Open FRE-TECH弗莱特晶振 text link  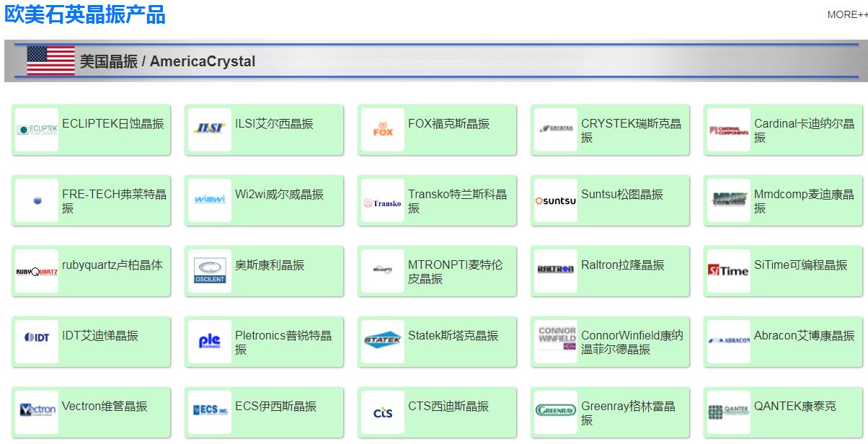(x=114, y=201)
